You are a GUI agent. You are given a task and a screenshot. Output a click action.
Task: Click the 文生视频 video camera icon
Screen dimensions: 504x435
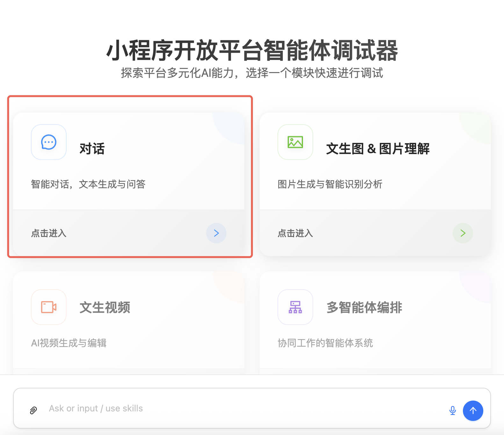tap(49, 307)
